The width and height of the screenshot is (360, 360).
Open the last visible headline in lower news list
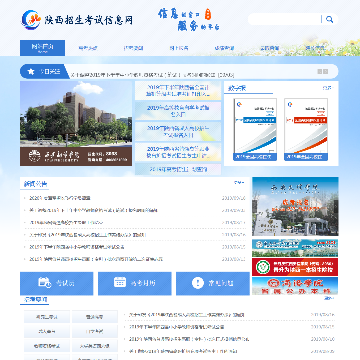pos(183,351)
